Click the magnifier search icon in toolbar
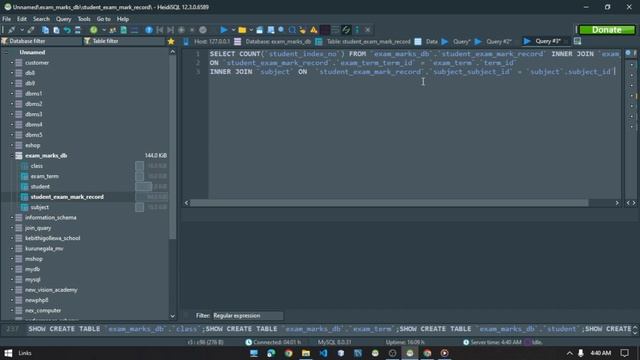 [292, 30]
